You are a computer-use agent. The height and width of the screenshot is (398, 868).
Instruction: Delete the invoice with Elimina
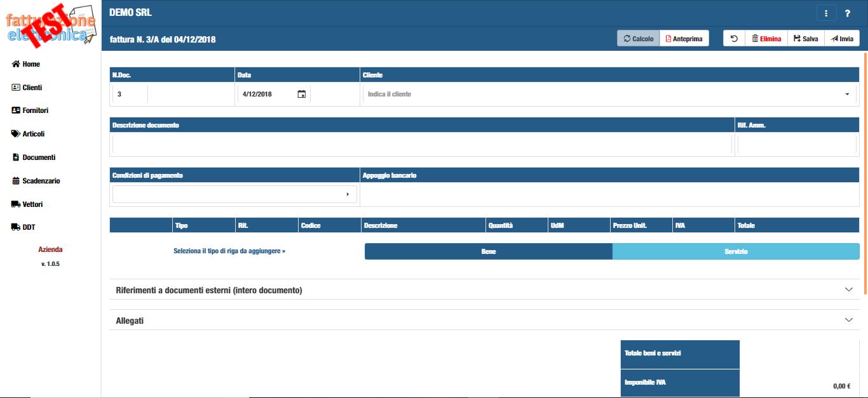click(x=766, y=39)
